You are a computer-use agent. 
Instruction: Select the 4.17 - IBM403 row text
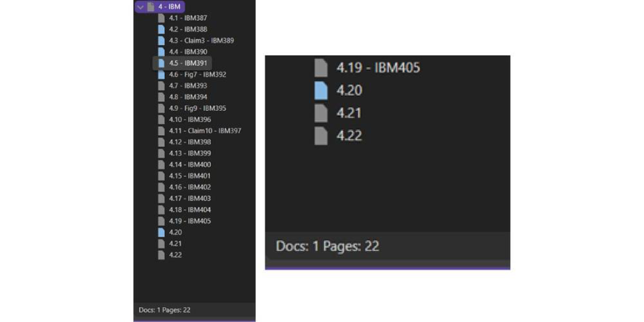pyautogui.click(x=190, y=199)
